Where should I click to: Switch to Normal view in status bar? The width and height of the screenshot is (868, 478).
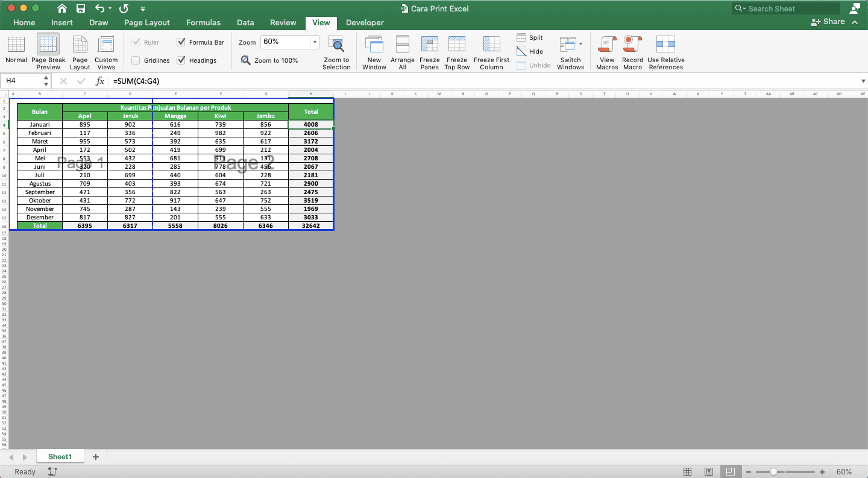tap(688, 472)
